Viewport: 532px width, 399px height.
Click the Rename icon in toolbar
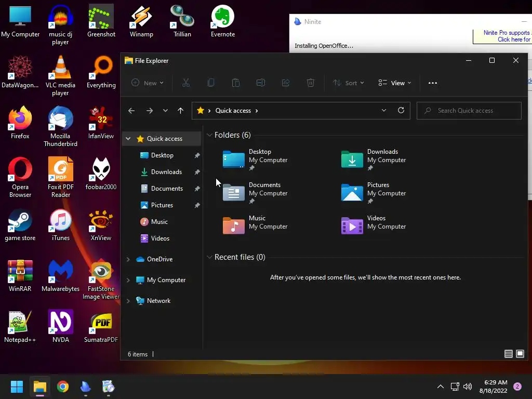pyautogui.click(x=261, y=83)
